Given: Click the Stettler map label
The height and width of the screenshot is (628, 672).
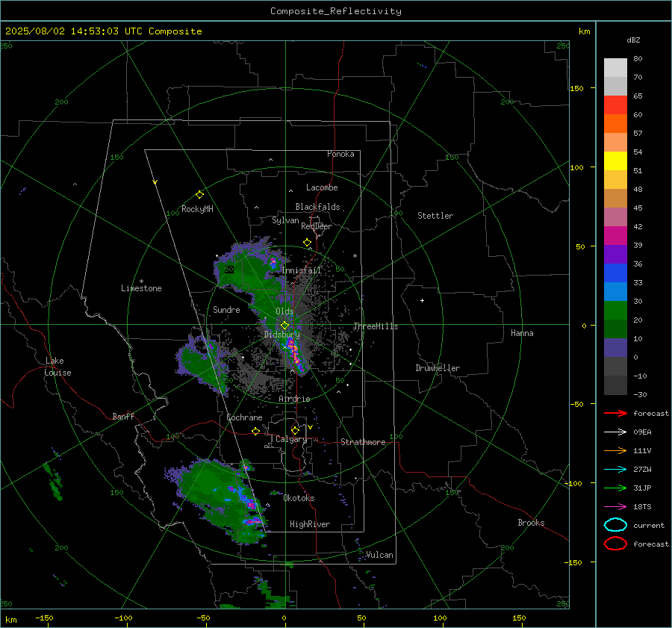Looking at the screenshot, I should pos(435,216).
